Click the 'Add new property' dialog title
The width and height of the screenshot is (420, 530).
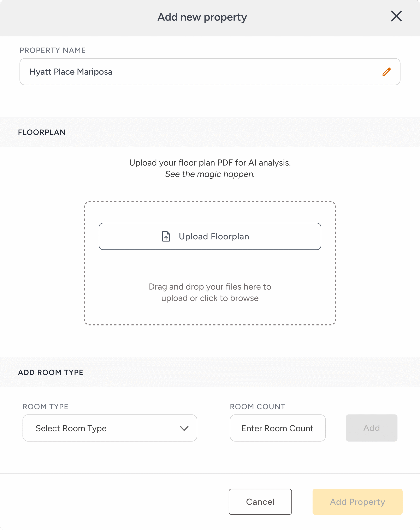pos(202,17)
